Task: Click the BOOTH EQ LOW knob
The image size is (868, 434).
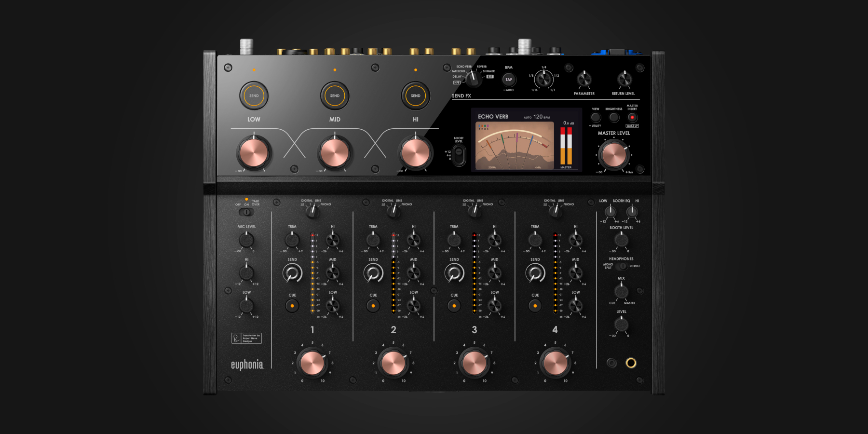Action: tap(610, 211)
